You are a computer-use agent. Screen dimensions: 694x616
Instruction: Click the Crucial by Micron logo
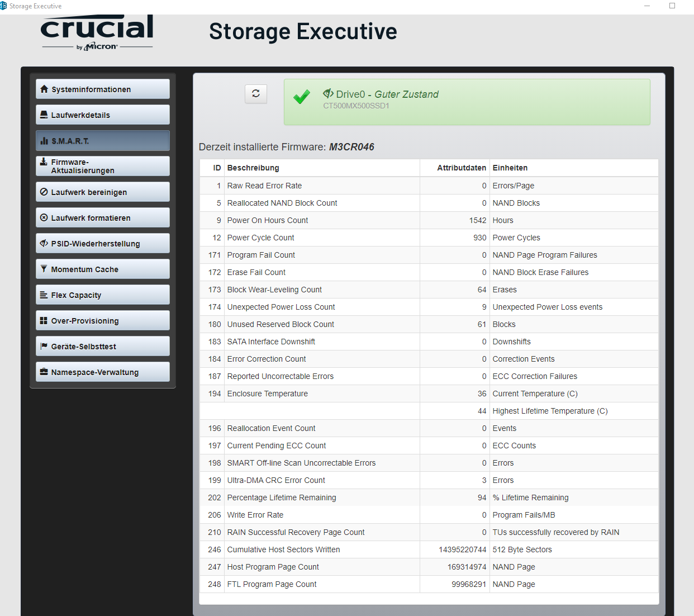(x=97, y=34)
